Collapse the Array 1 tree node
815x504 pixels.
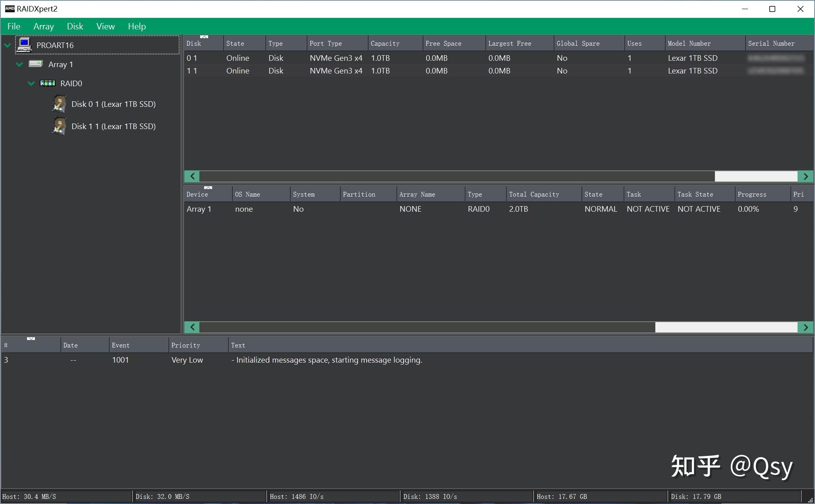pos(19,64)
